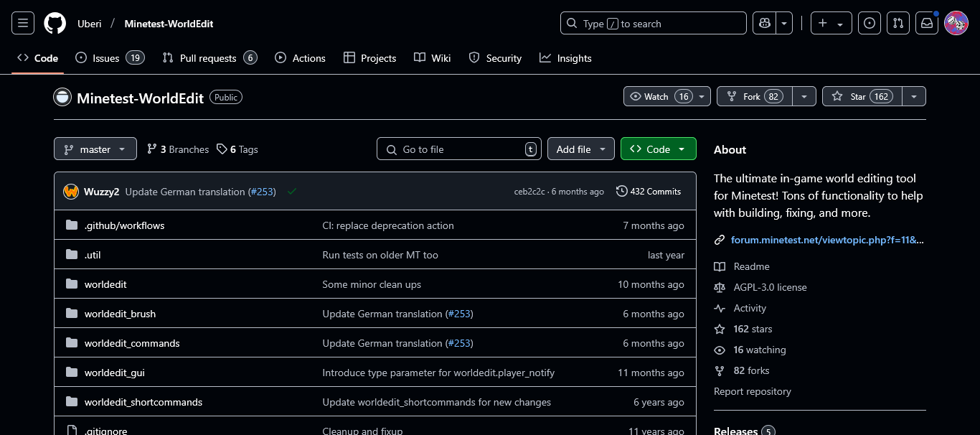Click the folder icon beside .github/workflows
This screenshot has width=980, height=435.
click(72, 225)
